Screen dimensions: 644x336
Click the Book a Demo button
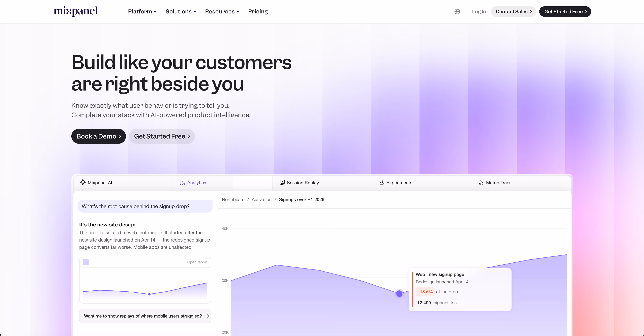tap(98, 136)
